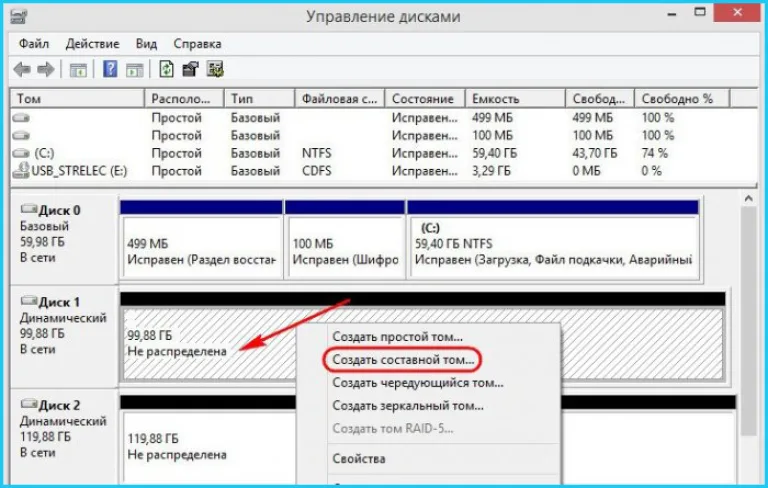This screenshot has width=768, height=488.
Task: Sort by the Свобод… column header
Action: (600, 98)
